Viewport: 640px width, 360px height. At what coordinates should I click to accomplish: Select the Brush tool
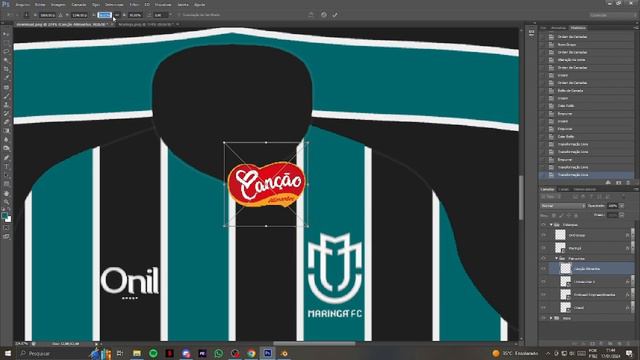point(6,96)
